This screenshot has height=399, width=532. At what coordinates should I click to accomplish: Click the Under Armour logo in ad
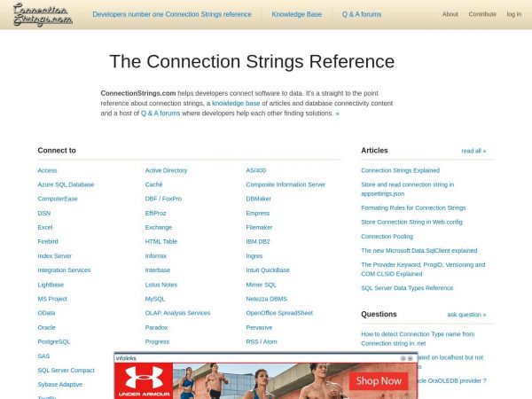pos(138,381)
